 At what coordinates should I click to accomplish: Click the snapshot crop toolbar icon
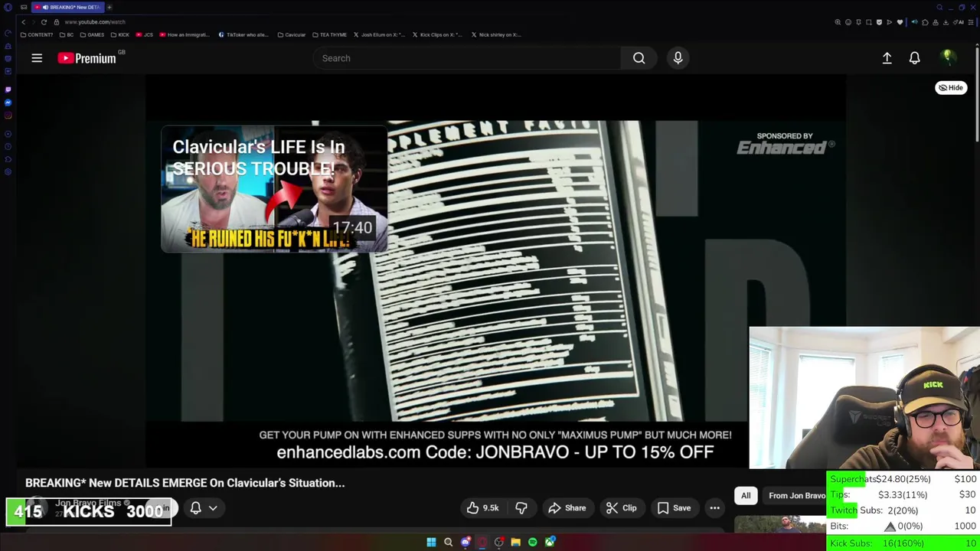pos(869,22)
